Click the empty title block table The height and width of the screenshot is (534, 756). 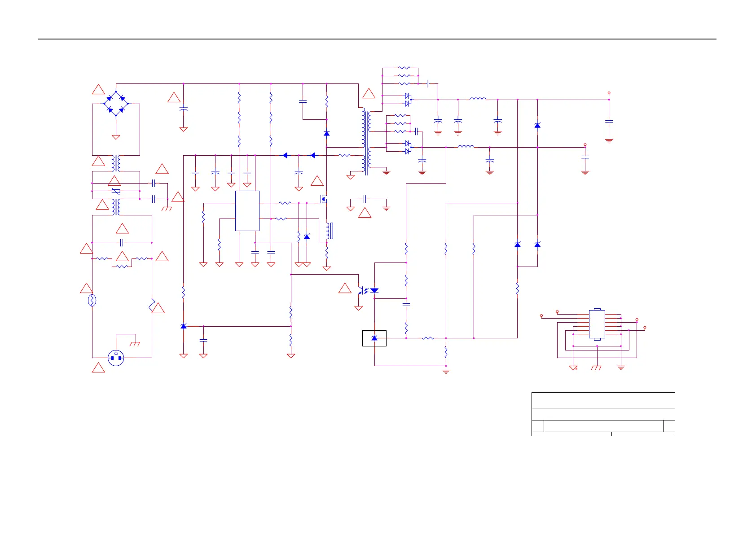[603, 414]
